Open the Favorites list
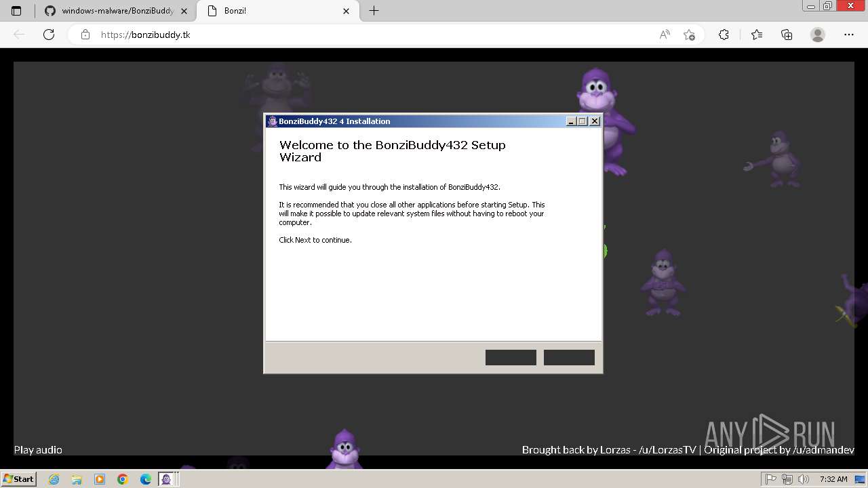The image size is (868, 488). tap(757, 35)
